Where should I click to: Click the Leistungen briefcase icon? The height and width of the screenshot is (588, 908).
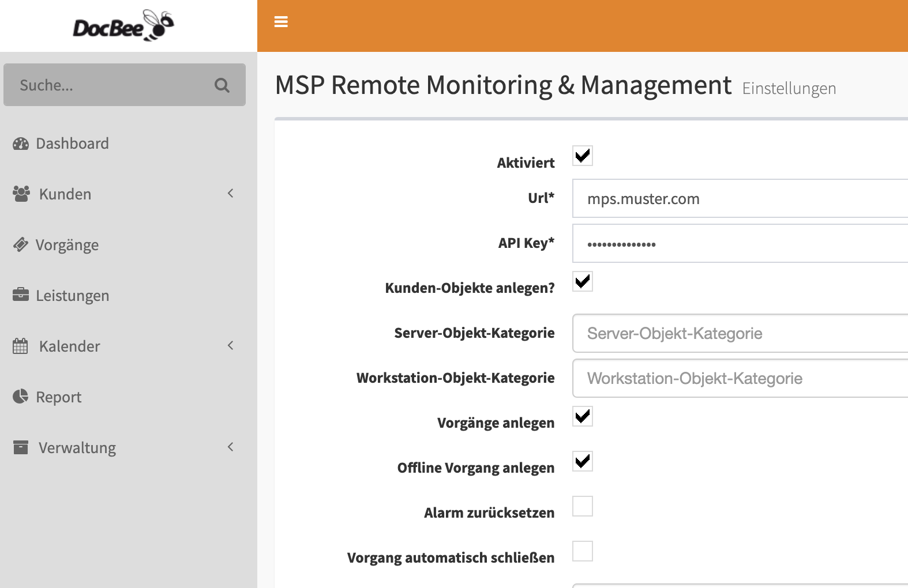tap(21, 295)
